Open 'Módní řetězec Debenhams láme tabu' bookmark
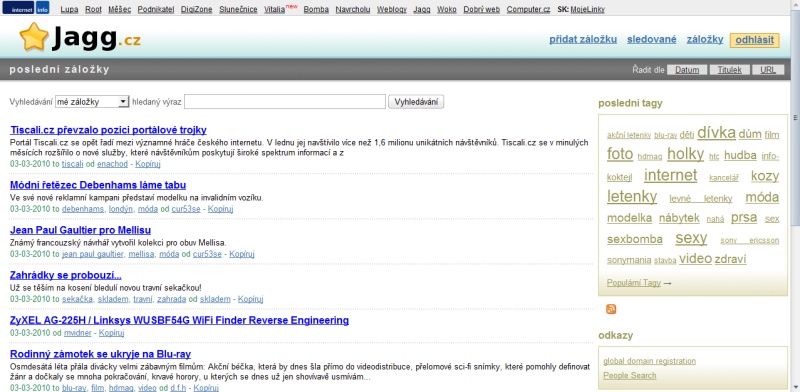This screenshot has width=800, height=392. pos(98,185)
